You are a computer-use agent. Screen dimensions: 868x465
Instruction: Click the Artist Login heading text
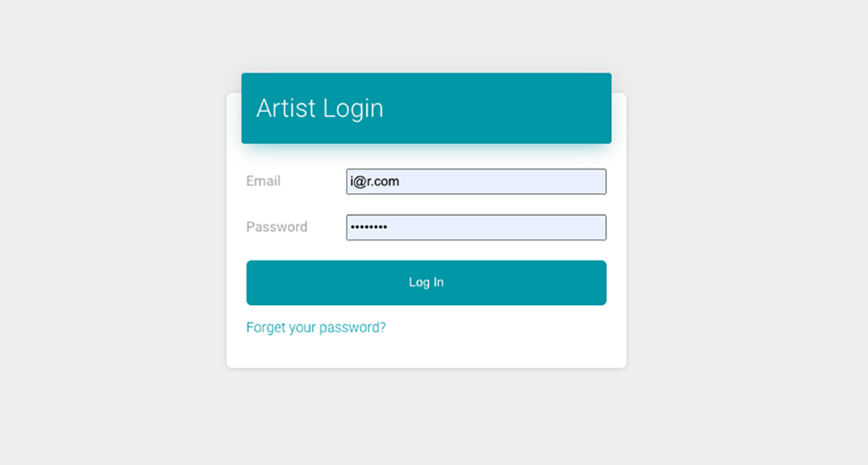[x=320, y=108]
